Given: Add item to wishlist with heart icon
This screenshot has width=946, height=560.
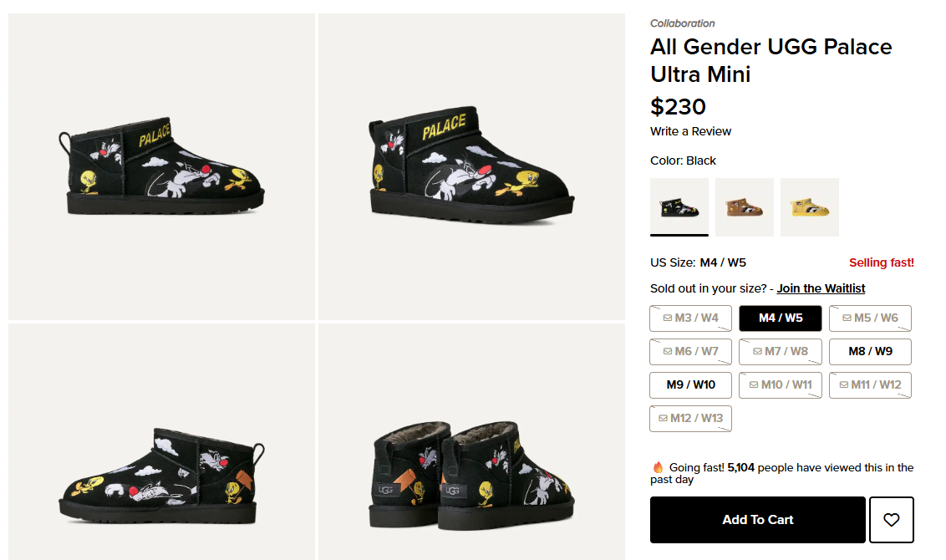Looking at the screenshot, I should click(891, 520).
